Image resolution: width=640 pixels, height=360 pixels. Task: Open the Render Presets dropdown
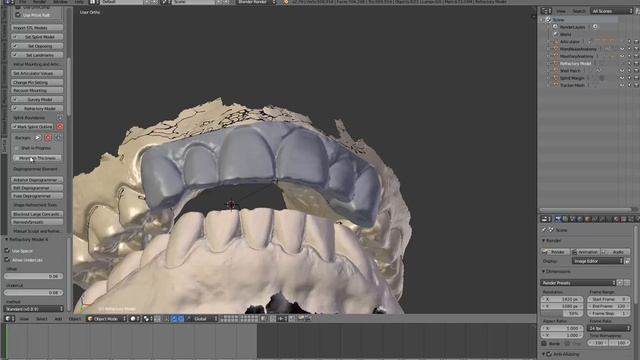[578, 282]
